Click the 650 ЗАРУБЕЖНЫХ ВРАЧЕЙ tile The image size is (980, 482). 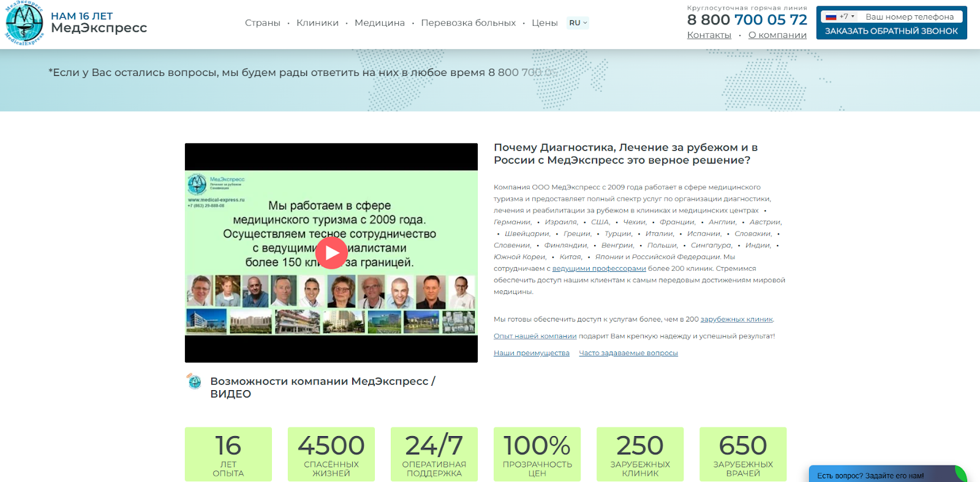click(743, 454)
